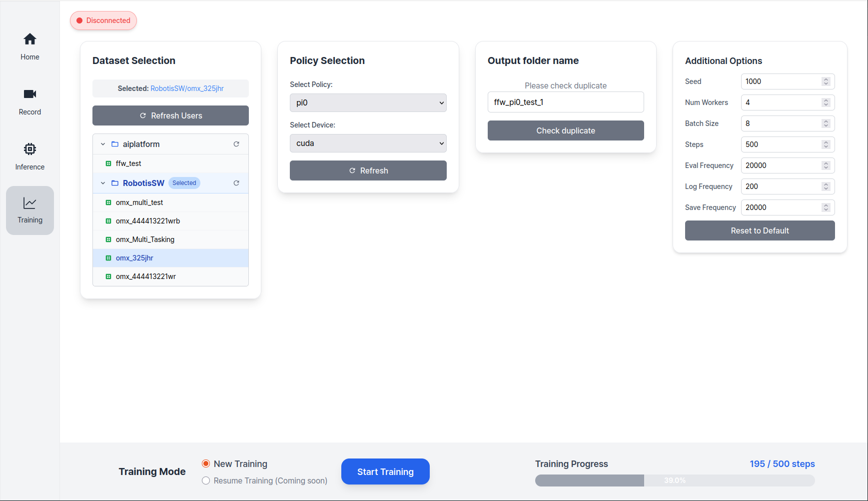This screenshot has height=501, width=868.
Task: Refresh the RobotisSW folder datasets
Action: coord(236,183)
